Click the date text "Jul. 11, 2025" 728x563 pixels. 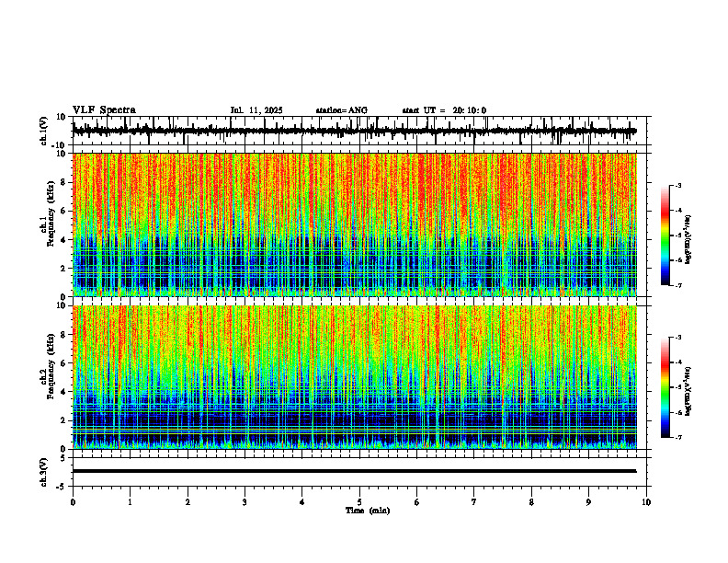tap(256, 110)
